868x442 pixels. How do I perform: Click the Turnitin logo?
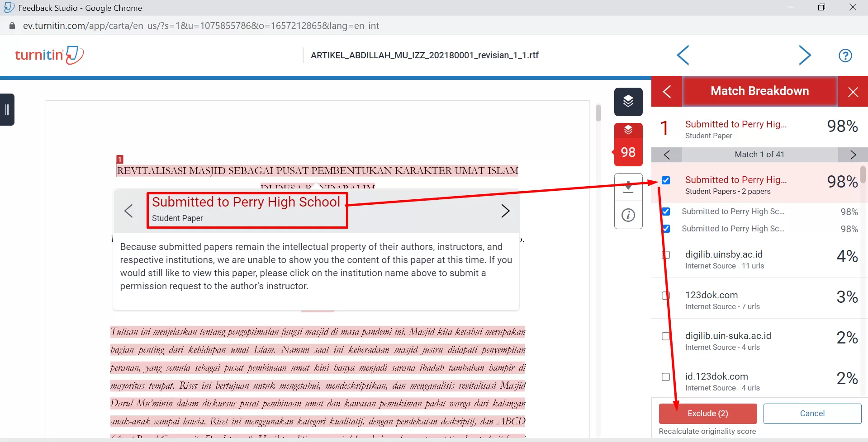pyautogui.click(x=49, y=55)
